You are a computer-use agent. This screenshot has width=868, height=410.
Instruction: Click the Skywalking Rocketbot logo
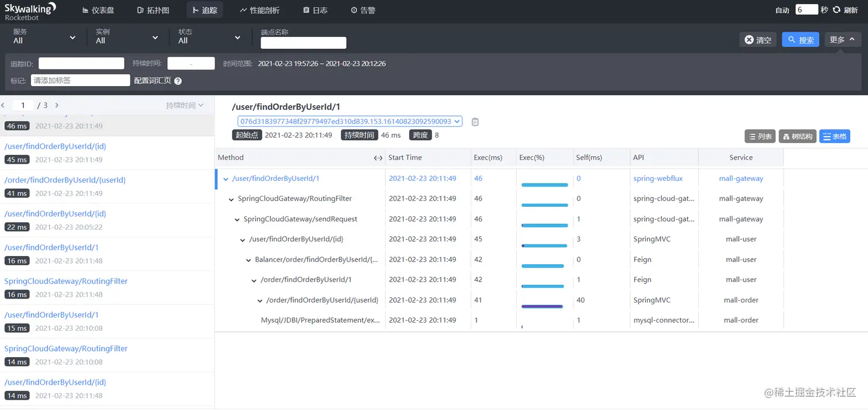point(30,11)
